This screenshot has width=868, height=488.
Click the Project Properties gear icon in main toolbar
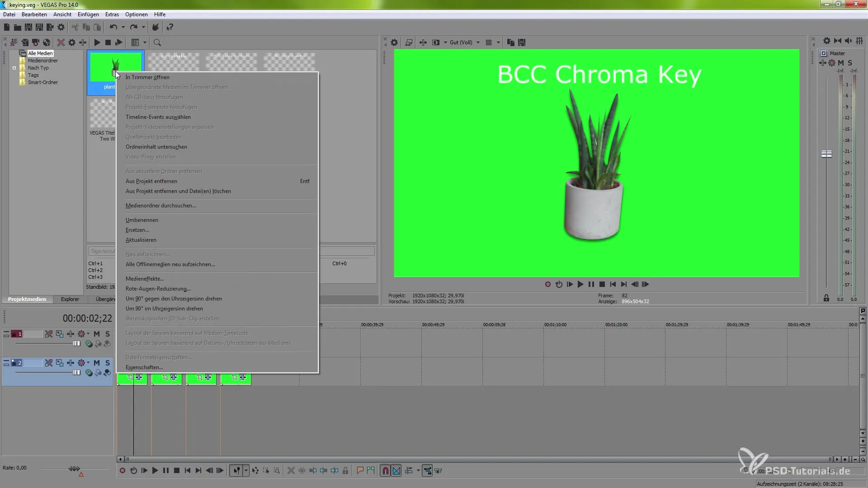(x=61, y=28)
